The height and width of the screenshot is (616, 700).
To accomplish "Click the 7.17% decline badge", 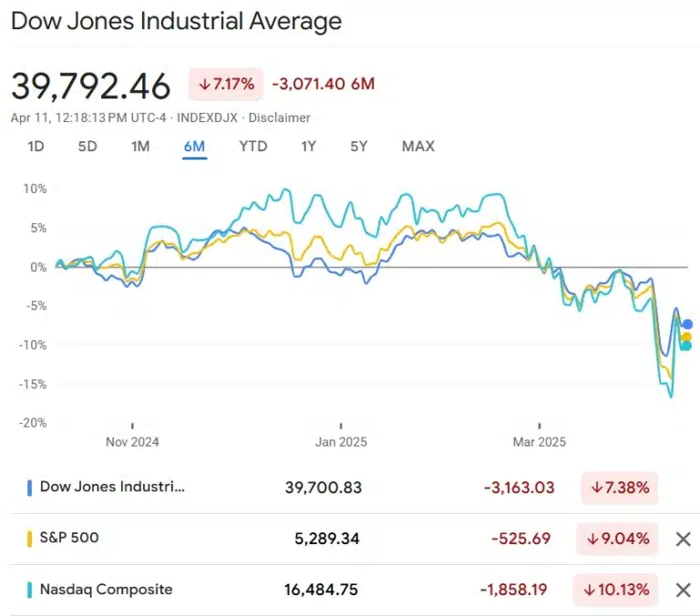I will (226, 85).
